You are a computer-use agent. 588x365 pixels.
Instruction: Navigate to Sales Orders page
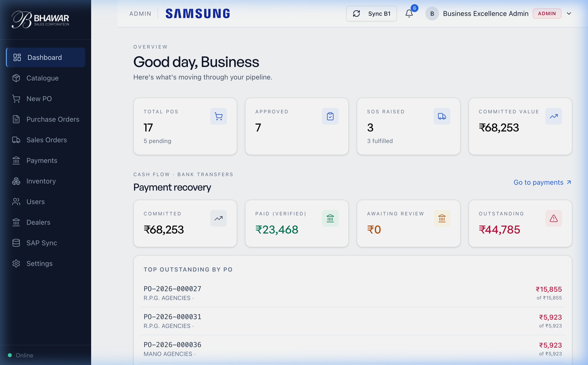coord(46,140)
